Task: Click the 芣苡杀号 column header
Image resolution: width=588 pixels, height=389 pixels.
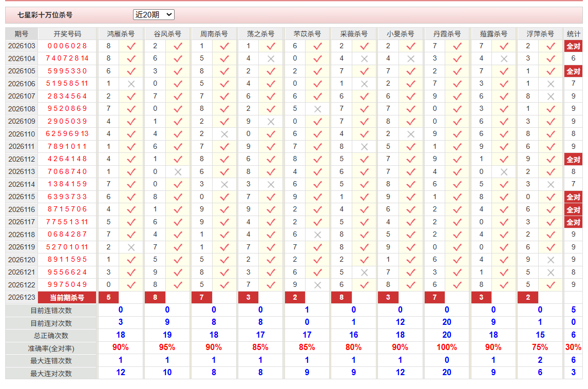Action: click(x=307, y=34)
